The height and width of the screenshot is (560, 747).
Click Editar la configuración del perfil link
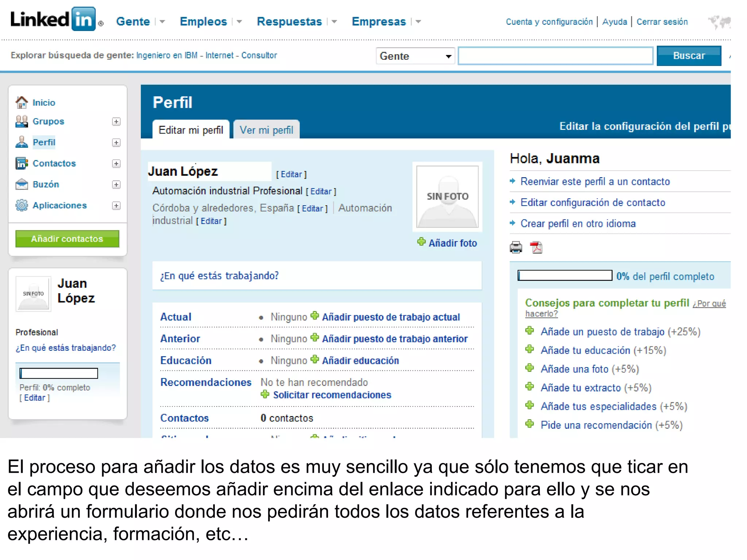point(645,127)
